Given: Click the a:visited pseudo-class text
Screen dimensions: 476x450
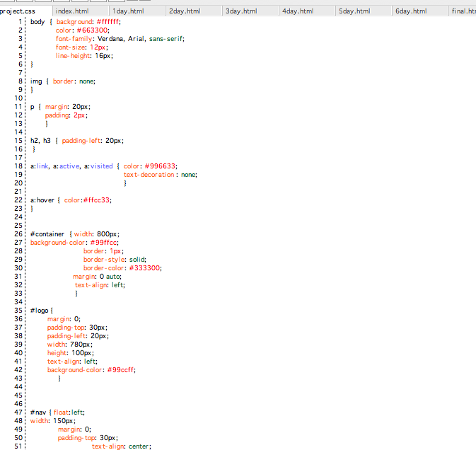Looking at the screenshot, I should (x=98, y=166).
